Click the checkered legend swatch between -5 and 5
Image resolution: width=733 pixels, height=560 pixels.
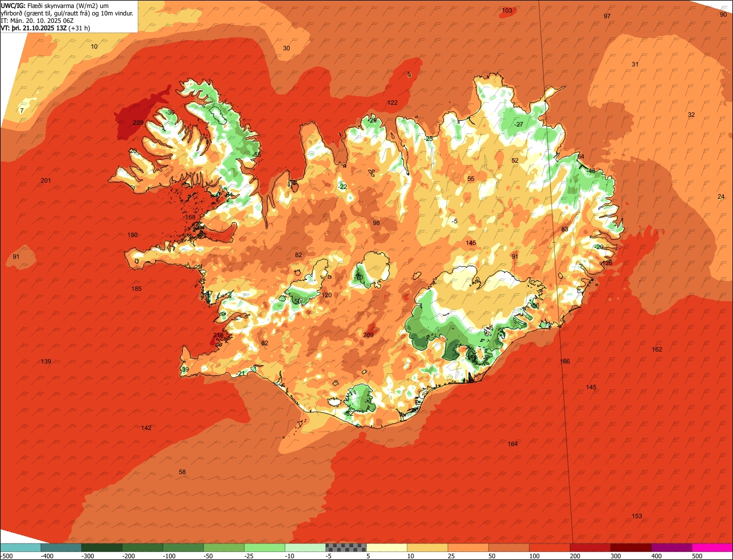point(346,547)
